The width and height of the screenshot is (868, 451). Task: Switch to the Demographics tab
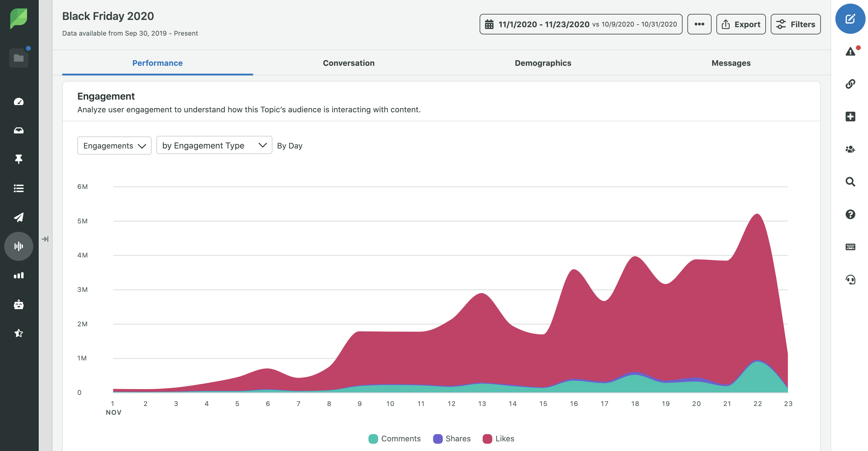[x=542, y=63]
